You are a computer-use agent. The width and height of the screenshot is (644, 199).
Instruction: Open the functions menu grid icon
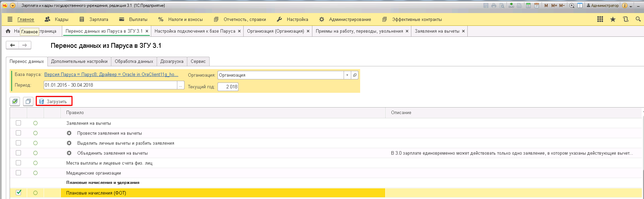point(600,20)
